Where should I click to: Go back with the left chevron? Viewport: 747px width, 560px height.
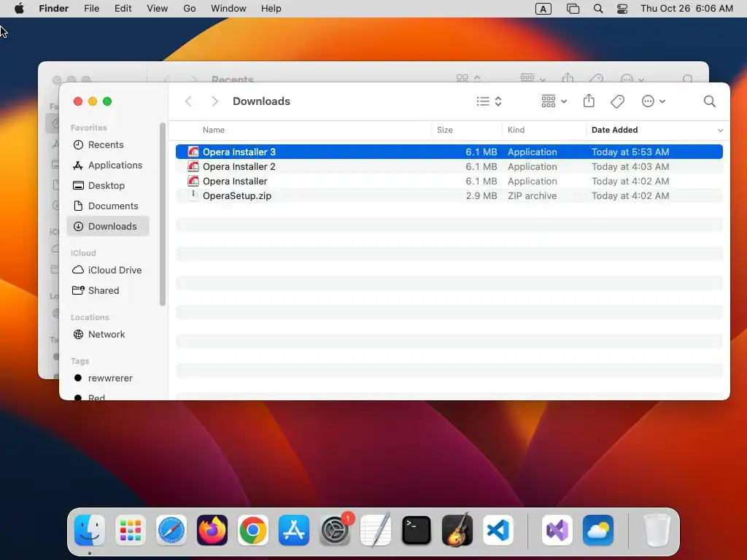[x=189, y=101]
